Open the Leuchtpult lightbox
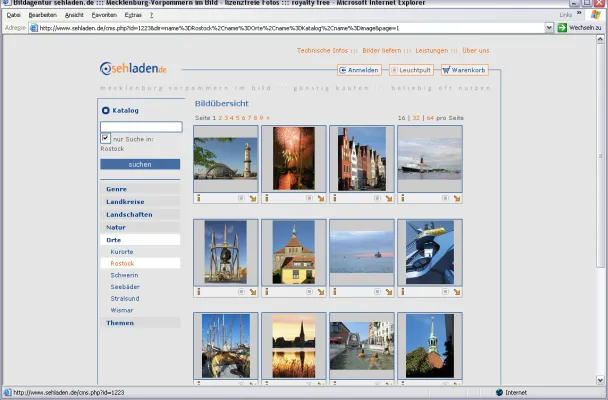Image resolution: width=608 pixels, height=400 pixels. tap(412, 70)
